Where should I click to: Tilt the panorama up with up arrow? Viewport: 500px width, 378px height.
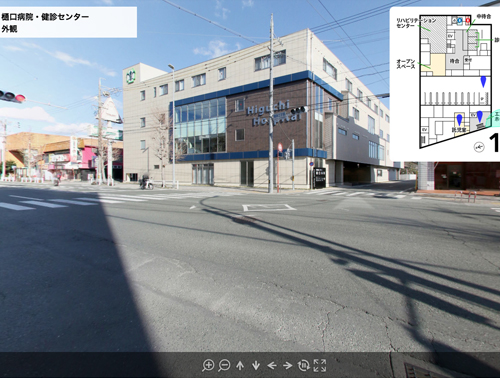click(x=240, y=366)
